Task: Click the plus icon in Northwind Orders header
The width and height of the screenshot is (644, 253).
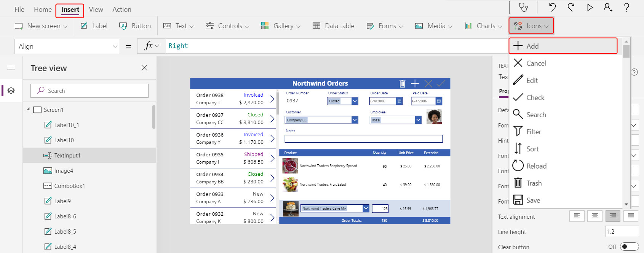Action: tap(415, 83)
